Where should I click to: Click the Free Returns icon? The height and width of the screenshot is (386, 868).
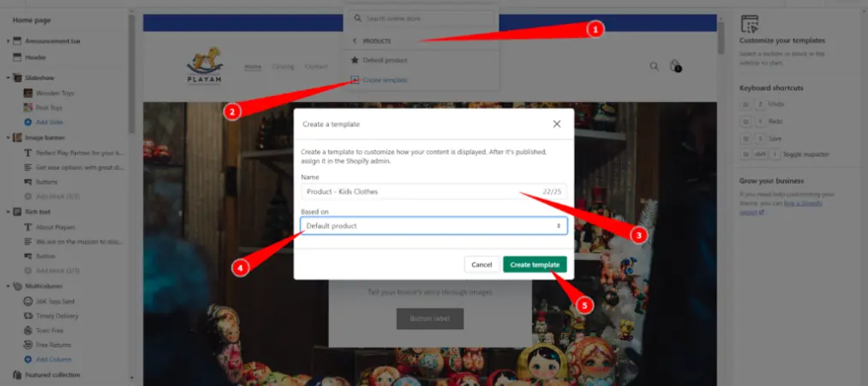click(27, 345)
